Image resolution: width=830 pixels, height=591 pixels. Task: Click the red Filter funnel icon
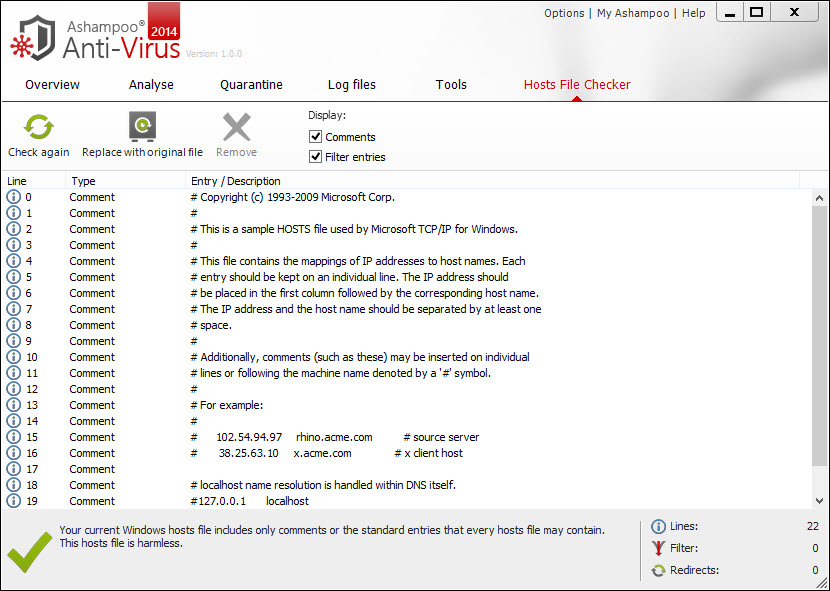click(x=658, y=548)
